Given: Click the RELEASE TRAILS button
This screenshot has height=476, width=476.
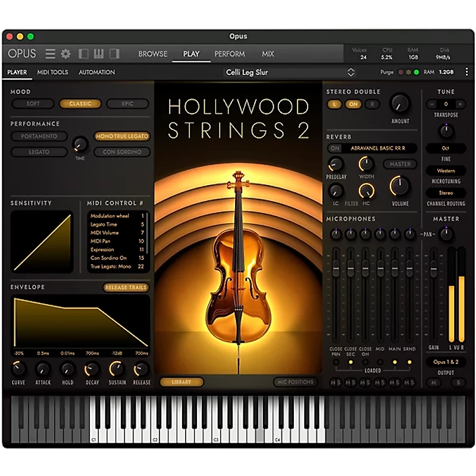Looking at the screenshot, I should pyautogui.click(x=126, y=287).
